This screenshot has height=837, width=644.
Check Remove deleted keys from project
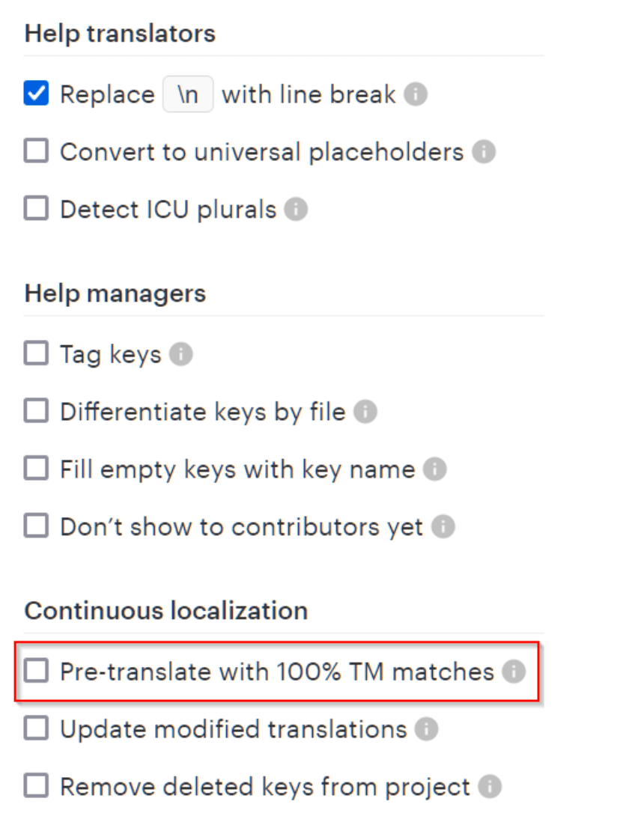click(36, 786)
